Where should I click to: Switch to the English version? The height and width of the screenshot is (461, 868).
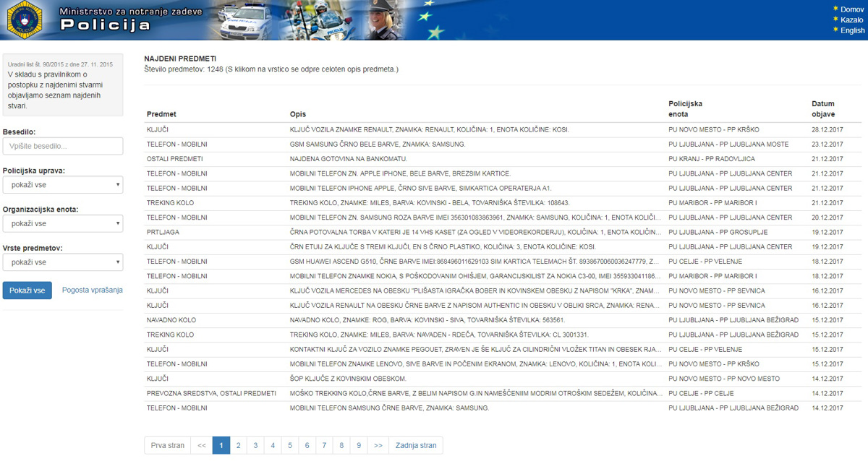click(x=852, y=31)
